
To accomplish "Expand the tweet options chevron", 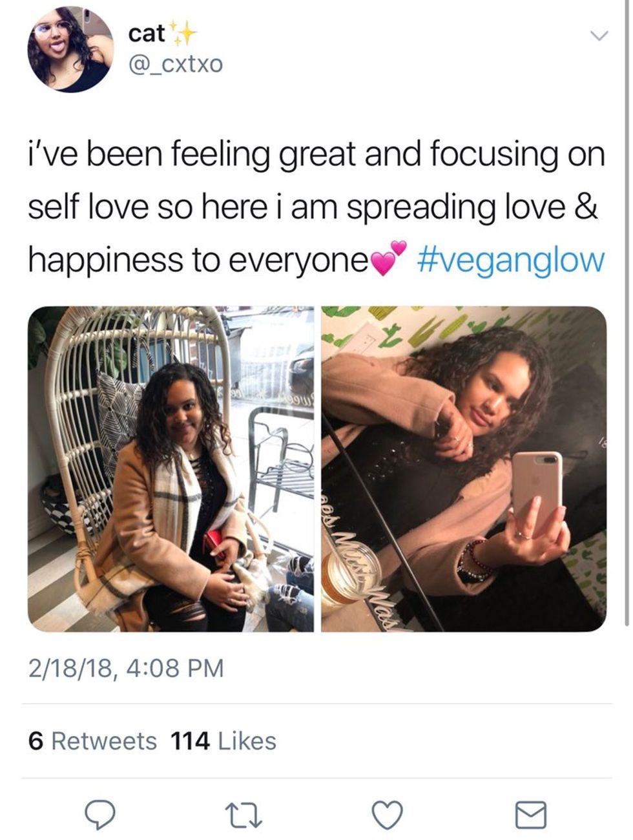I will pos(599,35).
